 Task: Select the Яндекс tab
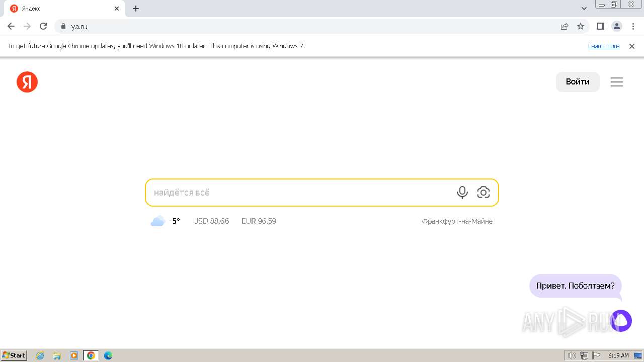[x=64, y=9]
